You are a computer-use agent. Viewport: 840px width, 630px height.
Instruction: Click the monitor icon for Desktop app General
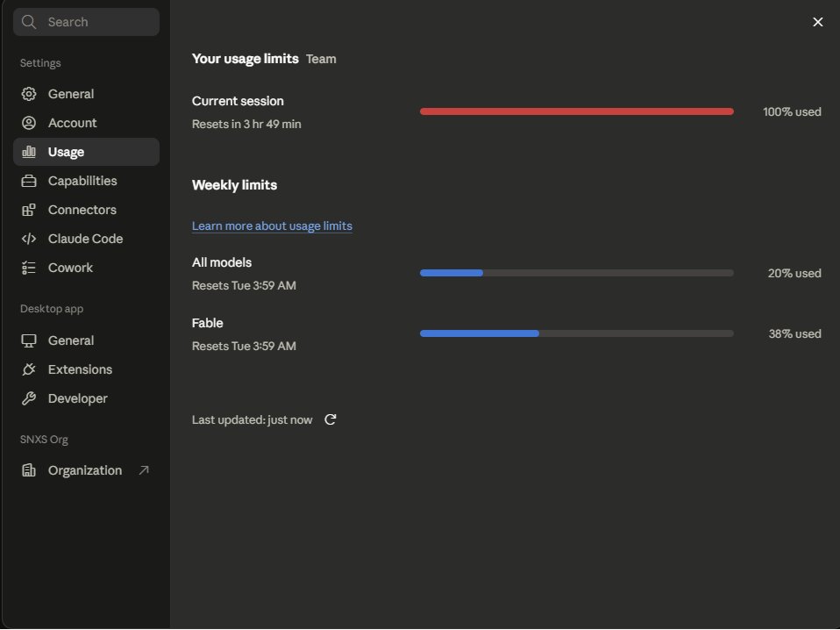coord(29,340)
